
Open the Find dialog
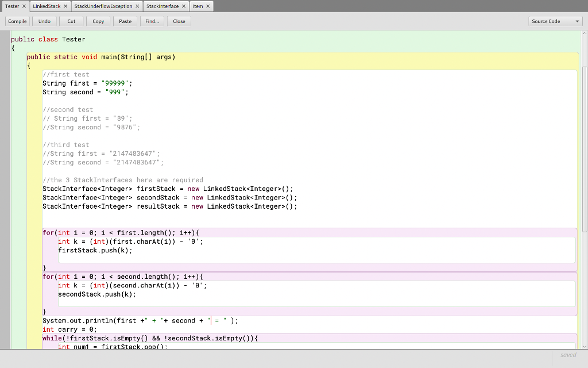pos(152,21)
